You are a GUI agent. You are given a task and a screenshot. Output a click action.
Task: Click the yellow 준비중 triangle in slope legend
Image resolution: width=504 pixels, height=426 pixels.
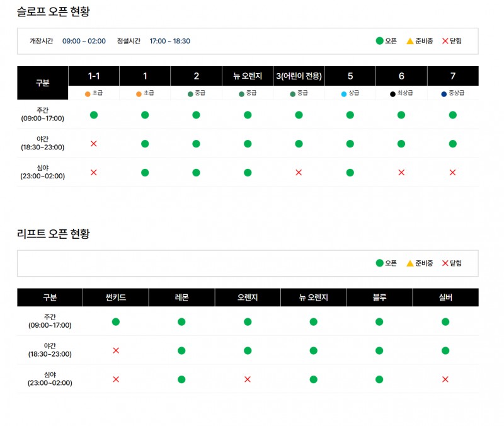point(410,42)
